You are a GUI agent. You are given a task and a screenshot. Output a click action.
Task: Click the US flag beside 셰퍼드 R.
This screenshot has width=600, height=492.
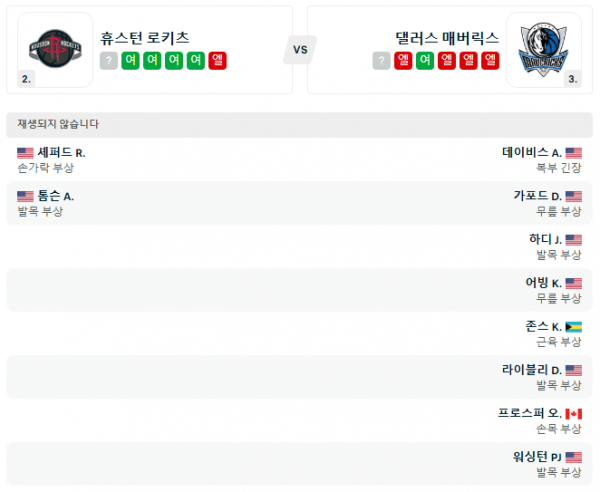(x=25, y=153)
